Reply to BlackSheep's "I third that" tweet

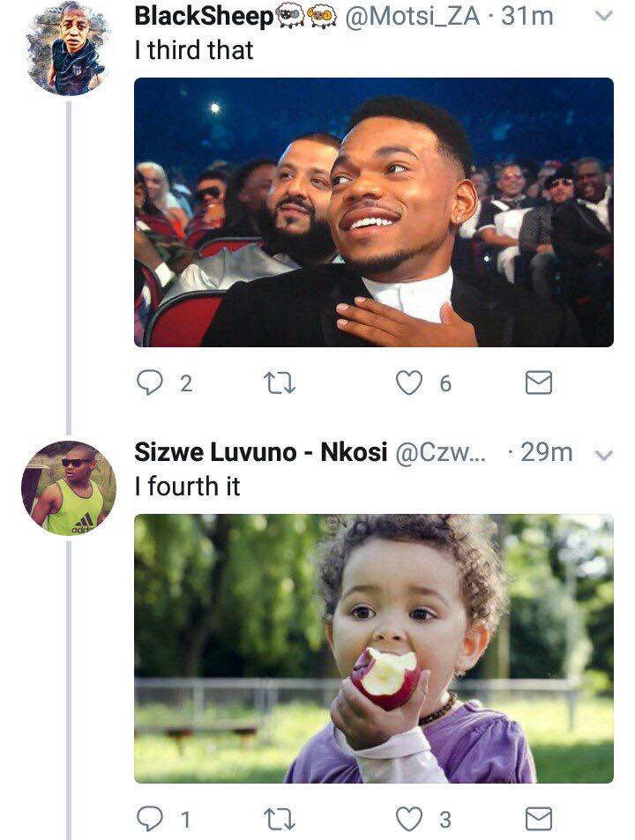pyautogui.click(x=150, y=383)
